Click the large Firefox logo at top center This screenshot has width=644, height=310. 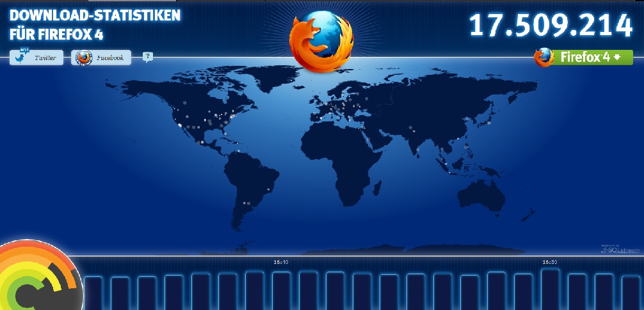pyautogui.click(x=321, y=41)
